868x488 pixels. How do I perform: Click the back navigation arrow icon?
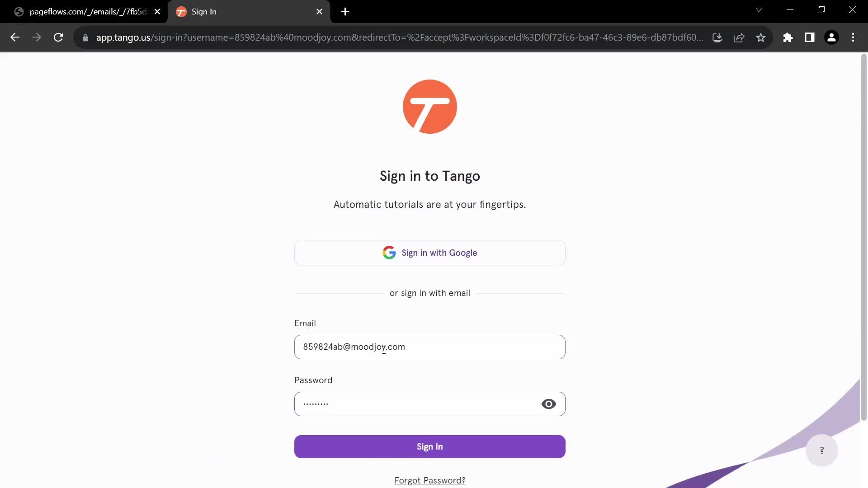[x=14, y=37]
